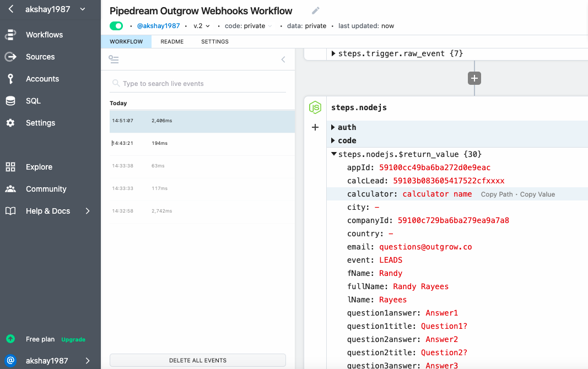This screenshot has width=588, height=369.
Task: Click the event value LEADS
Action: coord(390,260)
